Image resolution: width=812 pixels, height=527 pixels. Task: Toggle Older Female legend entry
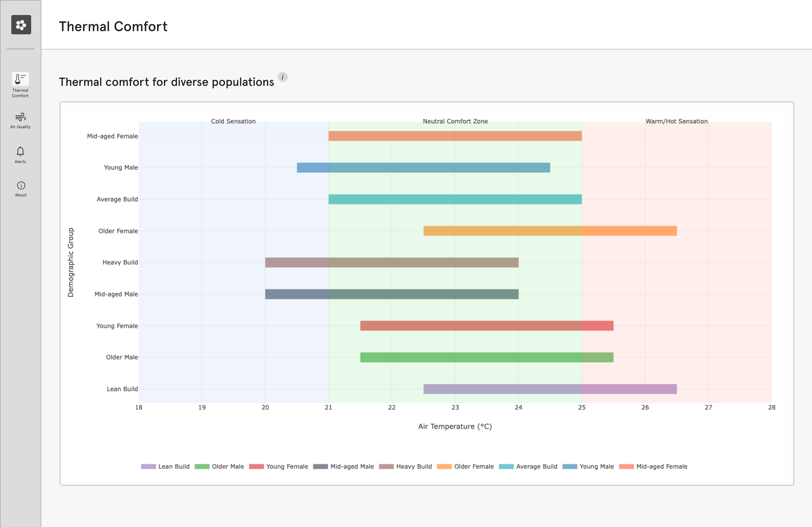pos(465,466)
